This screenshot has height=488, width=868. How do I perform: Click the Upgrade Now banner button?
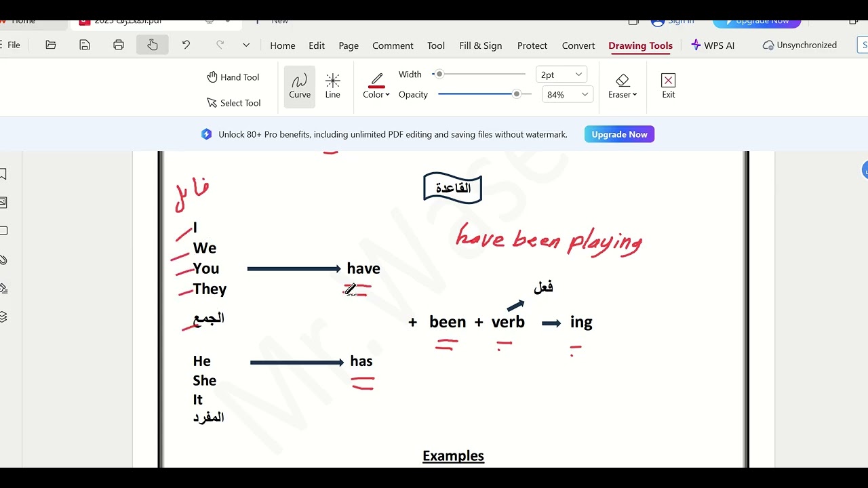pos(619,134)
